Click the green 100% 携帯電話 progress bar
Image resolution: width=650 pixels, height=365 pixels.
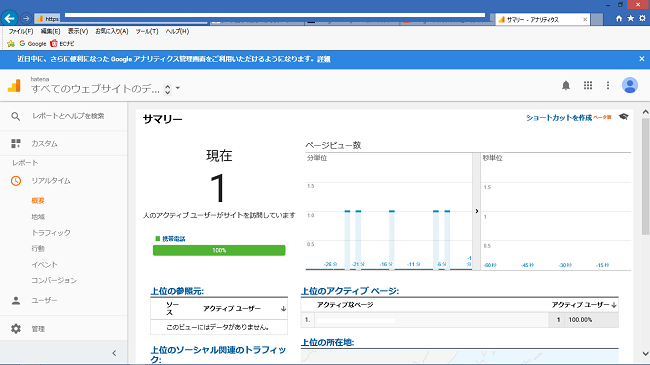(219, 250)
